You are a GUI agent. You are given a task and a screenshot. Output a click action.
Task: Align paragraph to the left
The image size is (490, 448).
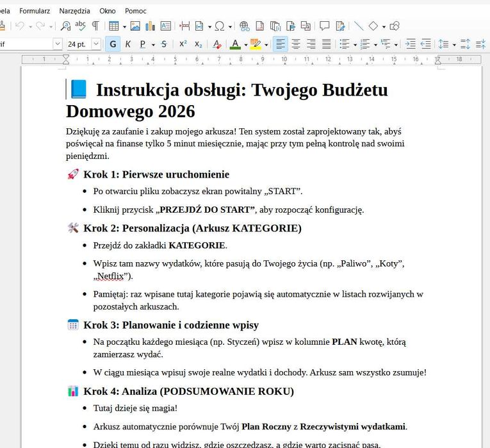[x=281, y=44]
